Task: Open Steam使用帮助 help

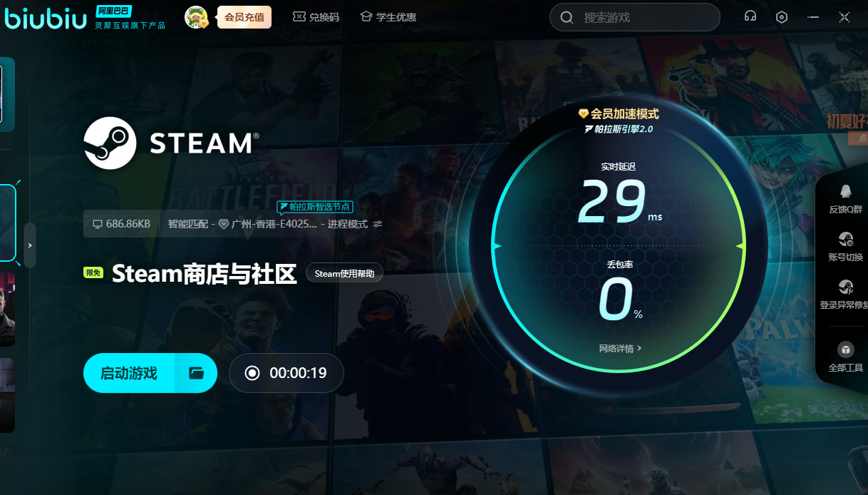Action: [344, 273]
